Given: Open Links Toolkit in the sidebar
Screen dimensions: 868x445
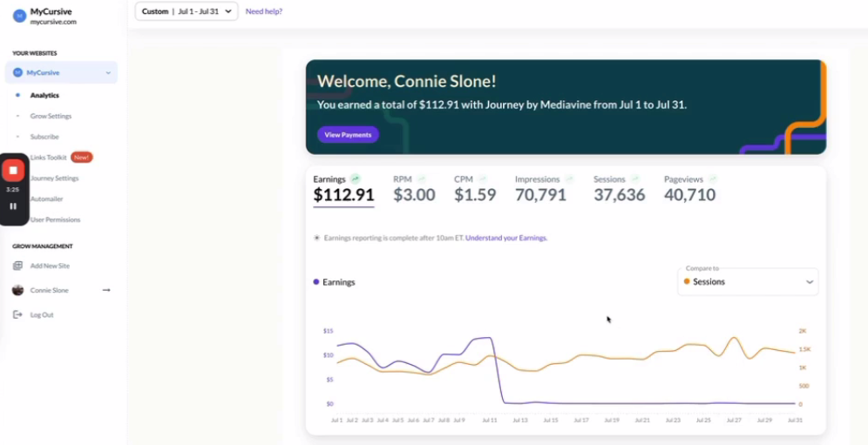Looking at the screenshot, I should pyautogui.click(x=49, y=158).
